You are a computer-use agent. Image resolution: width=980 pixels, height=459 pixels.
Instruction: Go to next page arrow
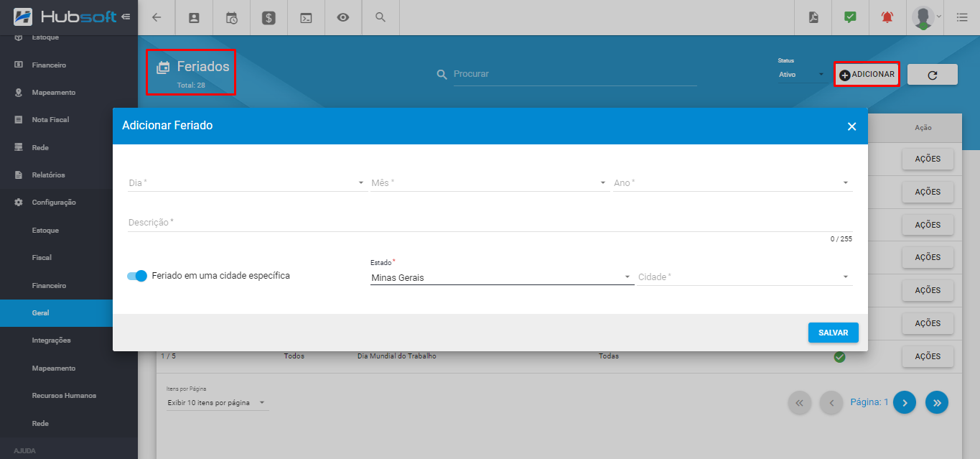pyautogui.click(x=905, y=403)
